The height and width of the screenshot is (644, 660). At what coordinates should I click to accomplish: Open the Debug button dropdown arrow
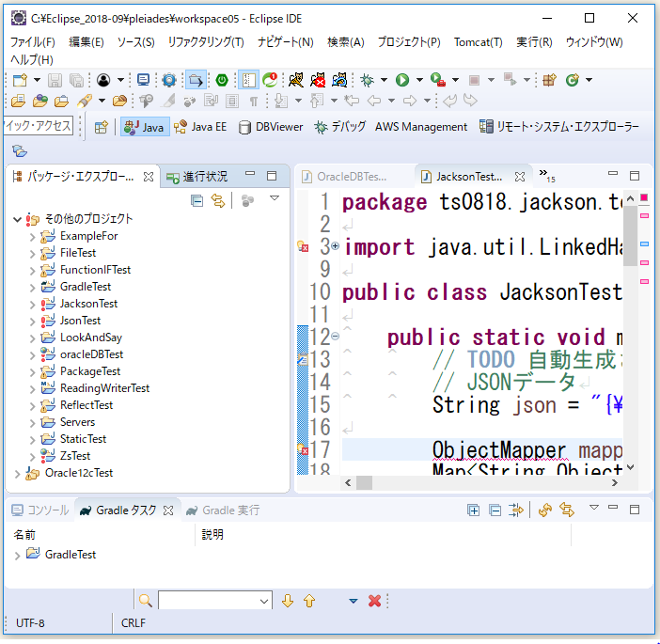384,80
